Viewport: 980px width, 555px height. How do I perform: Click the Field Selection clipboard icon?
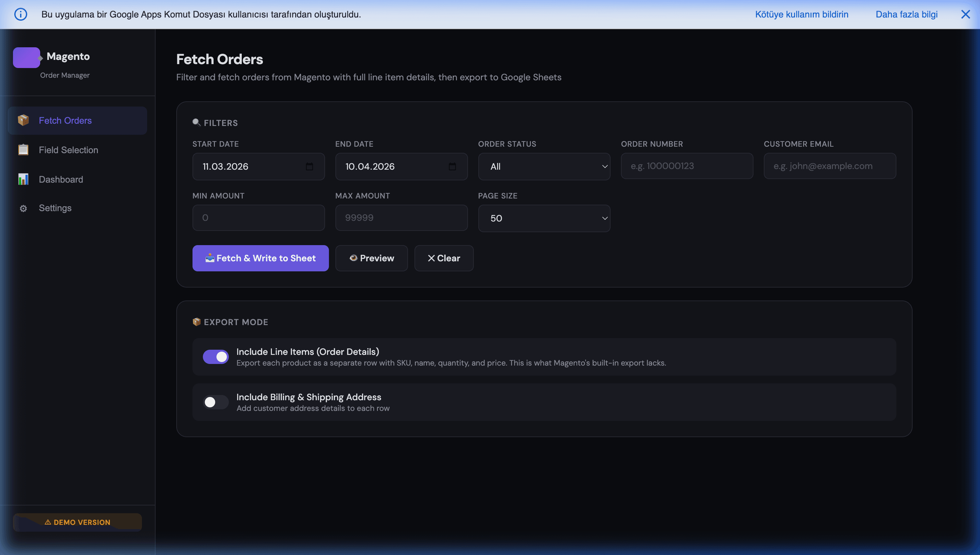[x=23, y=150]
